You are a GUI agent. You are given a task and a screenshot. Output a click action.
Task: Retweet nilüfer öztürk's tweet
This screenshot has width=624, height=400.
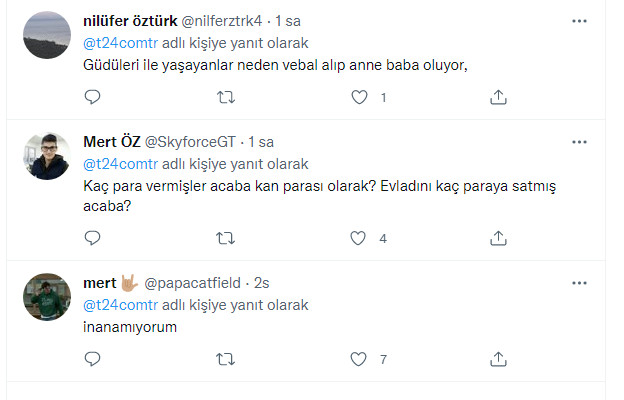[x=227, y=97]
